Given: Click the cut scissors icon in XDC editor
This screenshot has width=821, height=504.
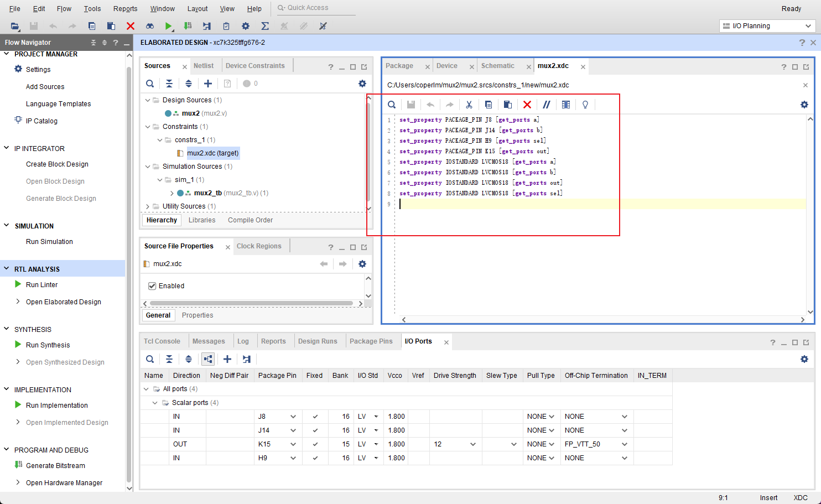Looking at the screenshot, I should [469, 105].
